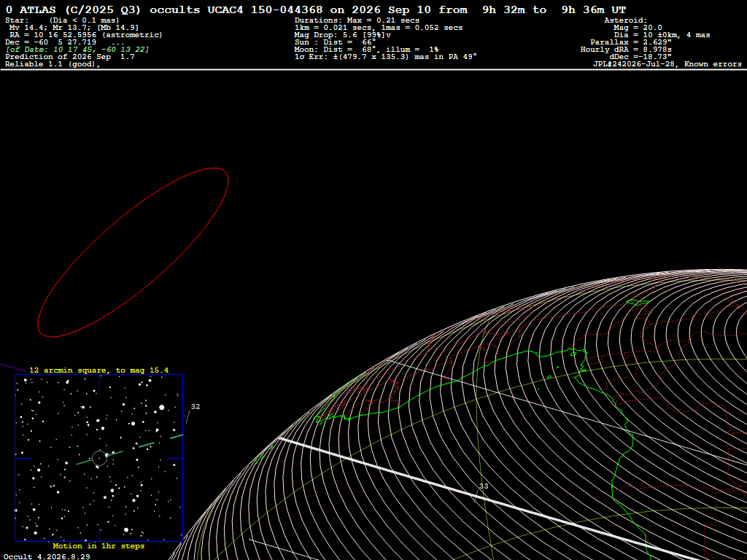This screenshot has width=747, height=560.
Task: Click the brightest star in finder chart
Action: tap(162, 407)
